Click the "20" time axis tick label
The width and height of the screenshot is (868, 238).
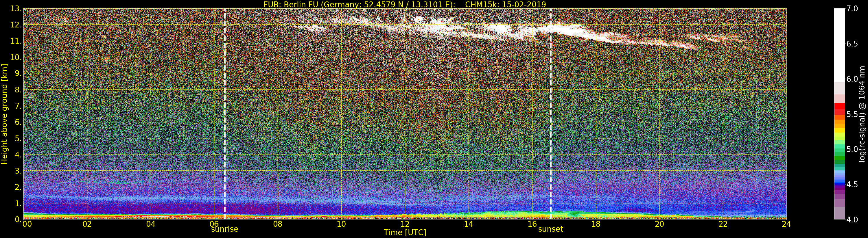click(x=659, y=224)
